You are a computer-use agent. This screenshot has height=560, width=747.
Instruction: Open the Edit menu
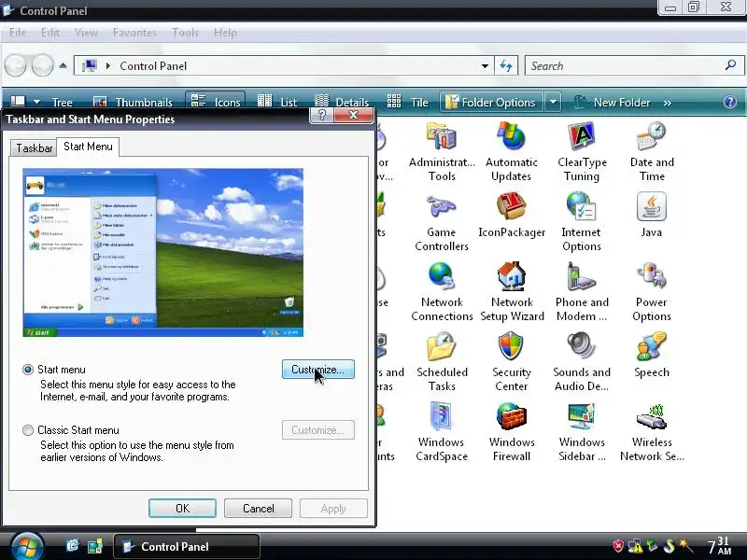point(50,33)
